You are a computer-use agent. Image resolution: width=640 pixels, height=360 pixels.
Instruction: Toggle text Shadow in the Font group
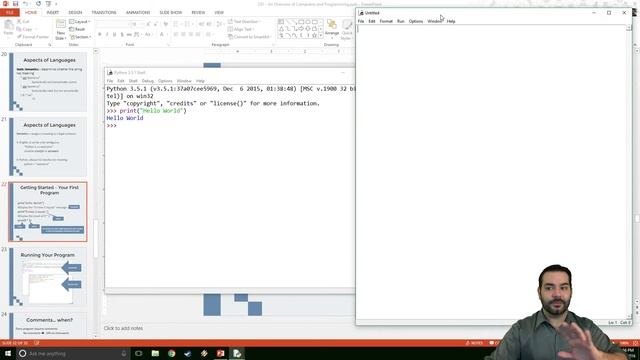tap(122, 35)
